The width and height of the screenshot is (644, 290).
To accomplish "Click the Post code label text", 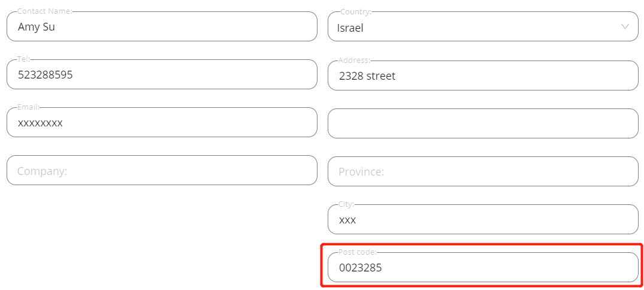I will point(357,252).
